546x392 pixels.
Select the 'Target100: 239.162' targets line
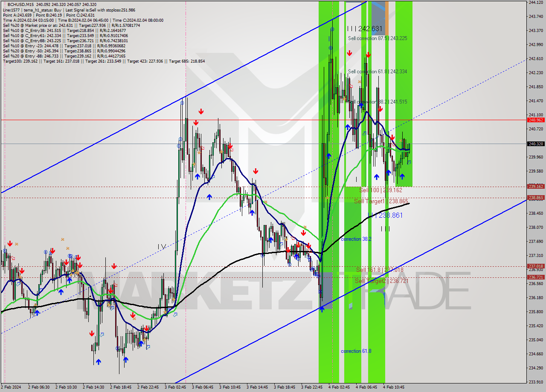104,61
